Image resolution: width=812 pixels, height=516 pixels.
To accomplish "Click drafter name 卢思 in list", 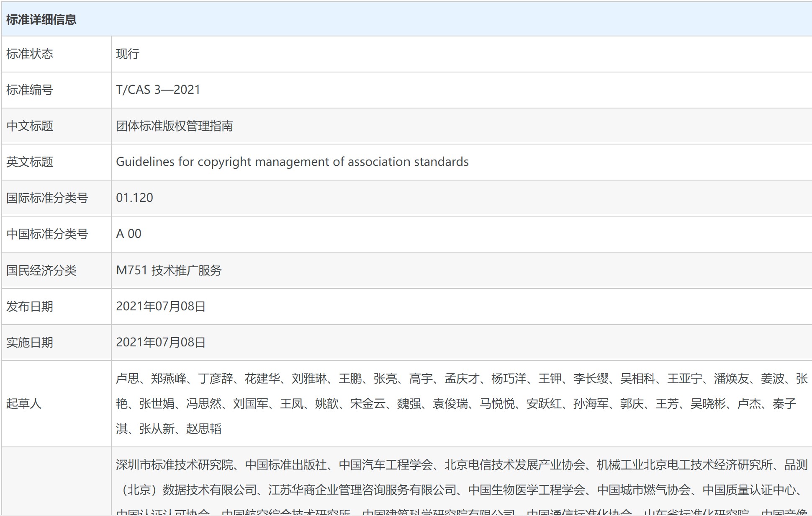I will [127, 379].
